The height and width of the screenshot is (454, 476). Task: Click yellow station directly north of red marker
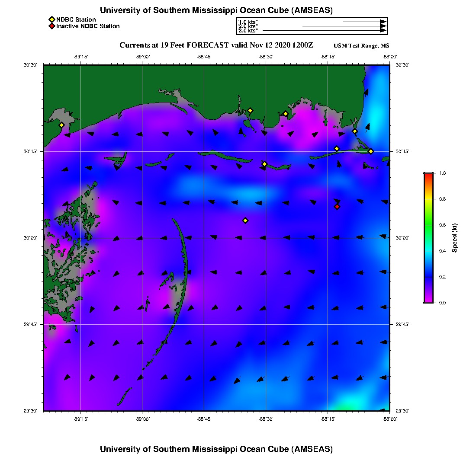click(337, 149)
